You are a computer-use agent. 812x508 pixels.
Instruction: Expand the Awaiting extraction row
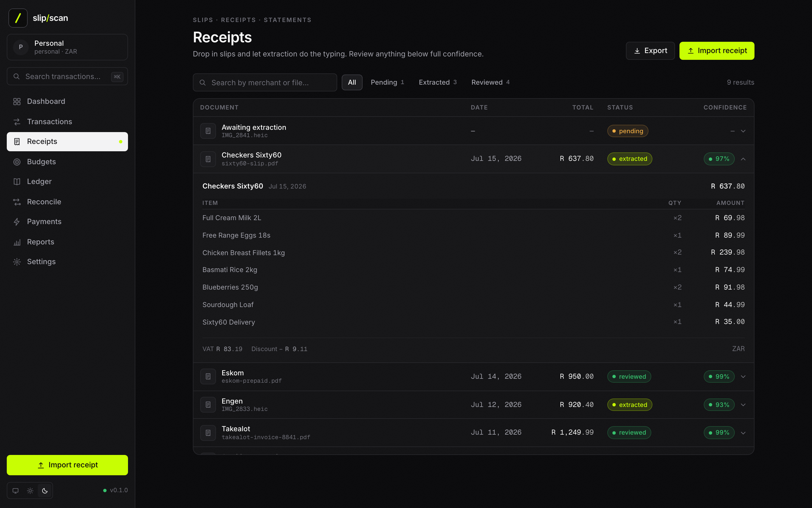click(743, 131)
